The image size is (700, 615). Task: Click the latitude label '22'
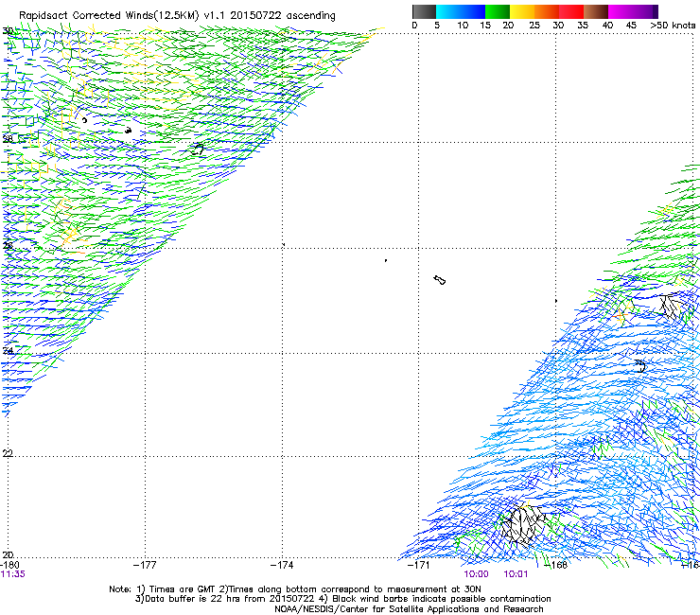(8, 453)
